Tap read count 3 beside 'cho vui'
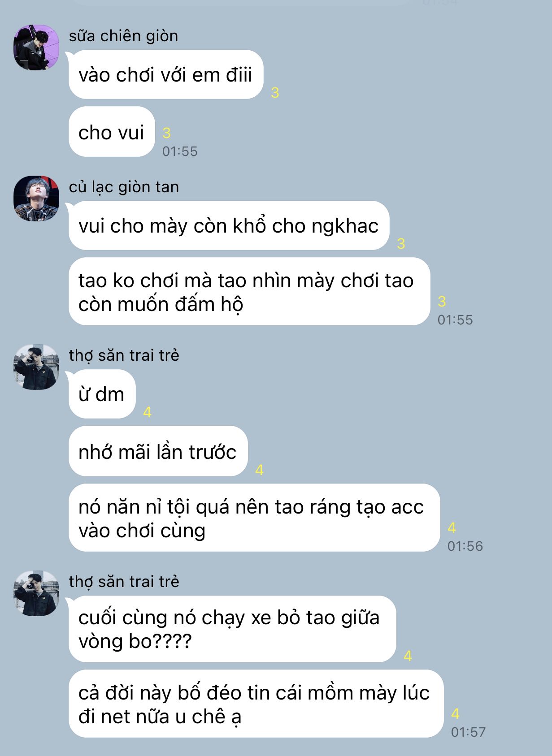 [x=166, y=133]
